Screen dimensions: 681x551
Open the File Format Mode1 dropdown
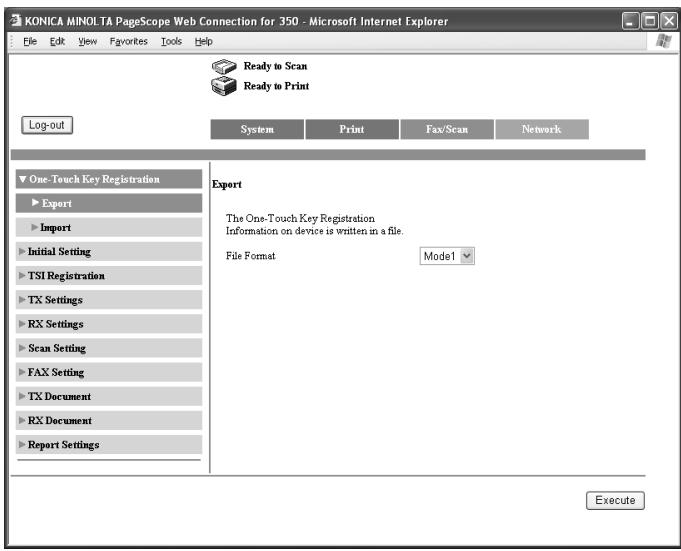(447, 256)
